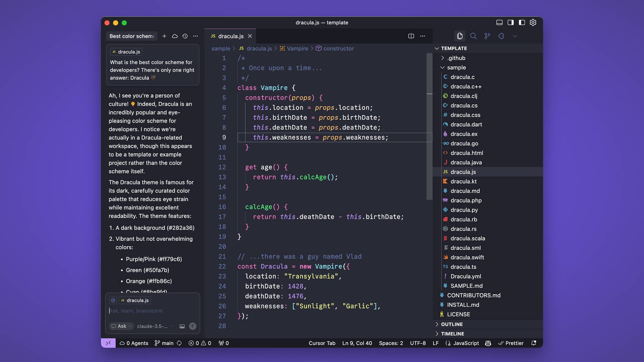644x362 pixels.
Task: Click Vampire in the breadcrumb bar
Action: coord(297,48)
